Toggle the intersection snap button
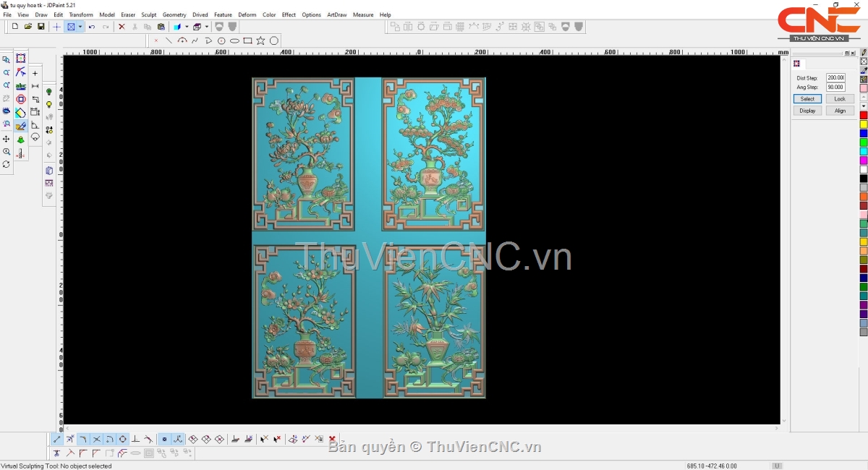The image size is (868, 470). pos(96,439)
